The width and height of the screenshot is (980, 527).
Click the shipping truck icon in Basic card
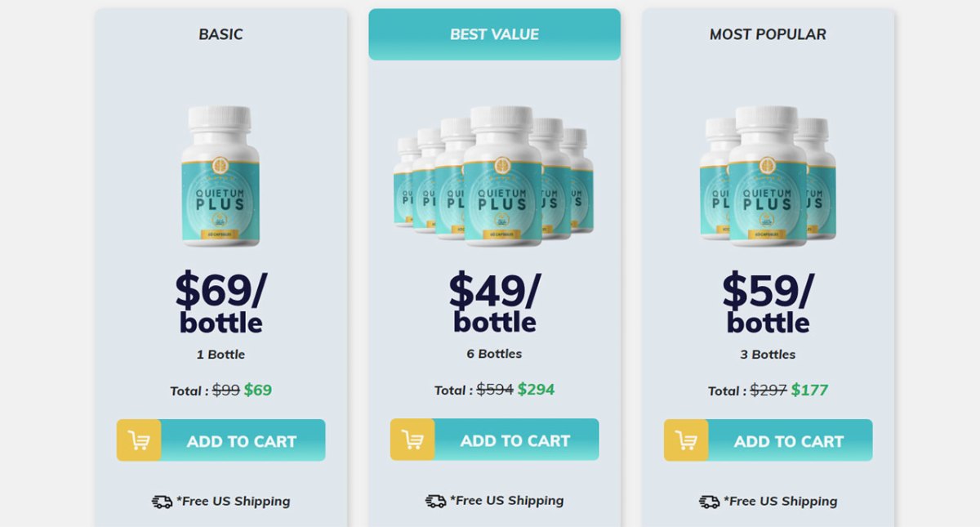(x=162, y=502)
